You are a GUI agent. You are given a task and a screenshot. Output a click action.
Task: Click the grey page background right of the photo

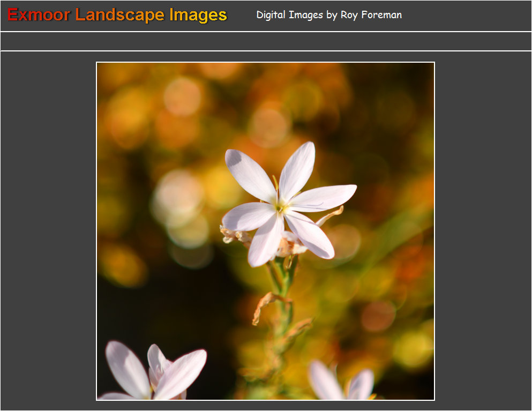point(482,230)
